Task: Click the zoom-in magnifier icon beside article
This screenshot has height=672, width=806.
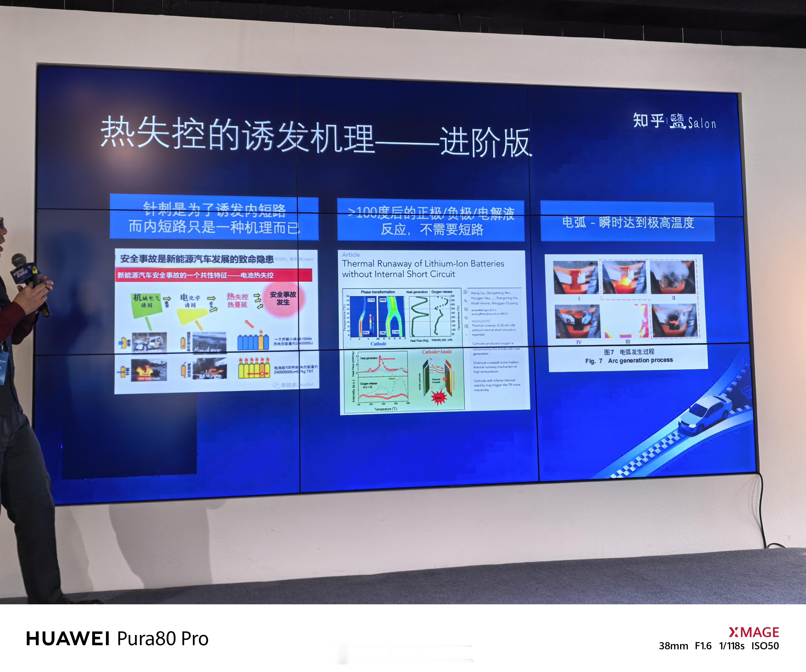Action: [x=466, y=318]
